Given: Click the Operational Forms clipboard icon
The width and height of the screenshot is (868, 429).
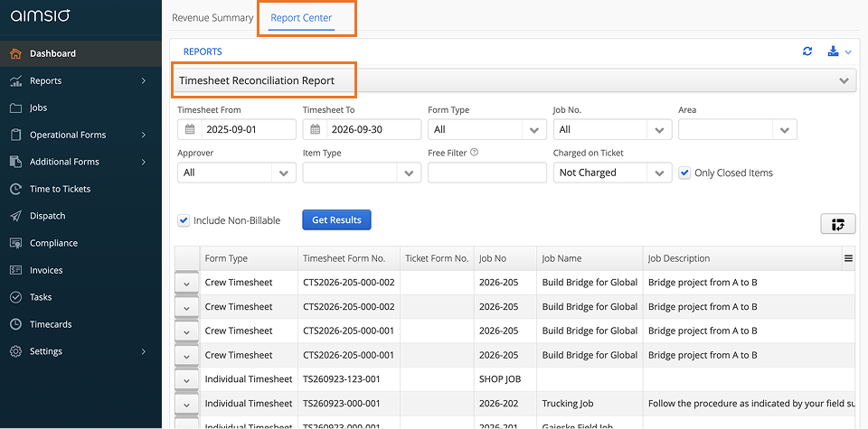Looking at the screenshot, I should click(15, 135).
